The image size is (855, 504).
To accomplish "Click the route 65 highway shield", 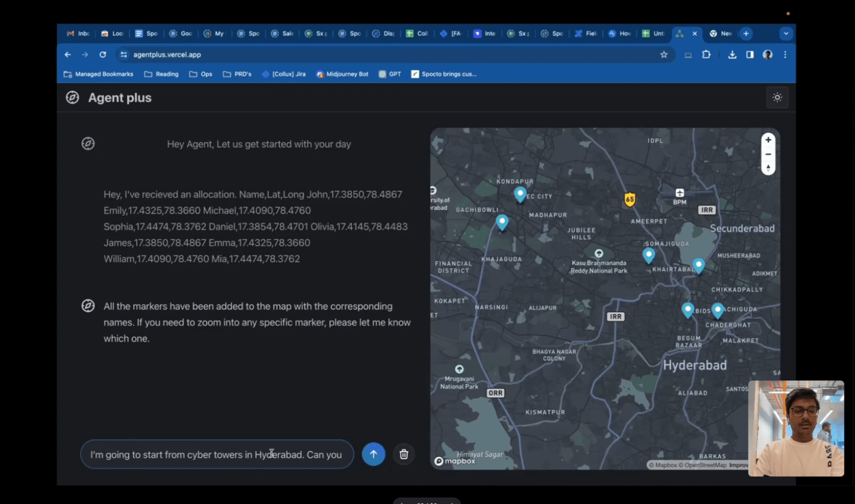I will [x=630, y=199].
